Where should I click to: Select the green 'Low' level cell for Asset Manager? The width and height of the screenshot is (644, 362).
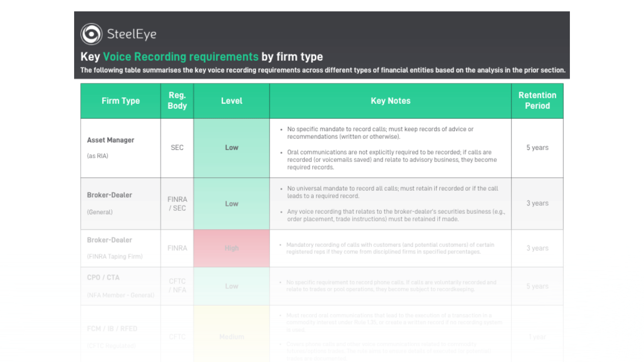231,147
